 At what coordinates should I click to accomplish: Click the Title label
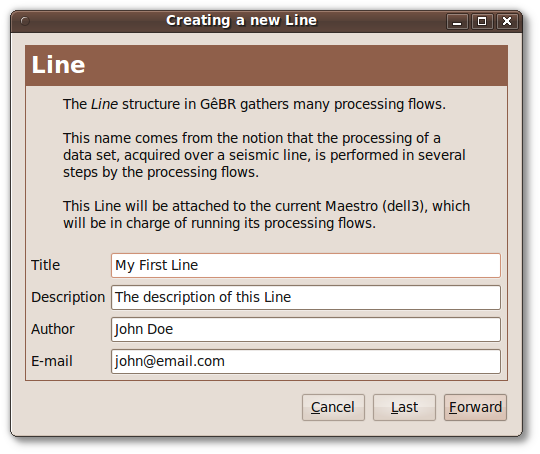coord(45,265)
